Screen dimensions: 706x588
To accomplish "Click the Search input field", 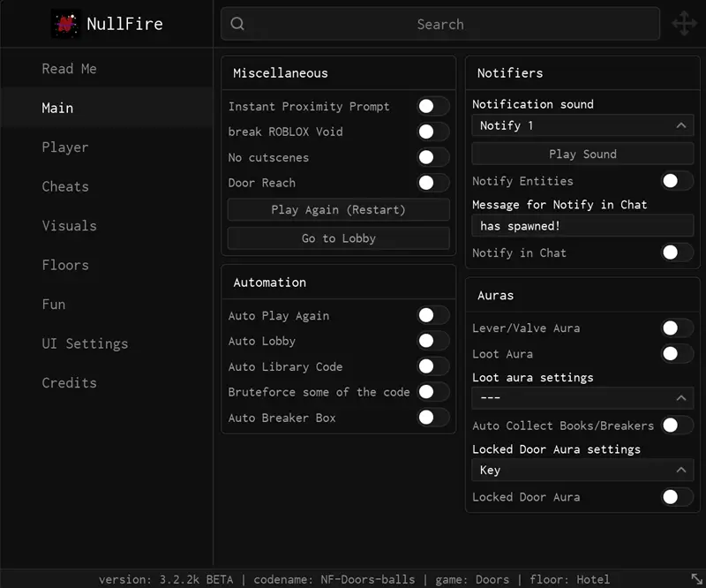I will (440, 24).
